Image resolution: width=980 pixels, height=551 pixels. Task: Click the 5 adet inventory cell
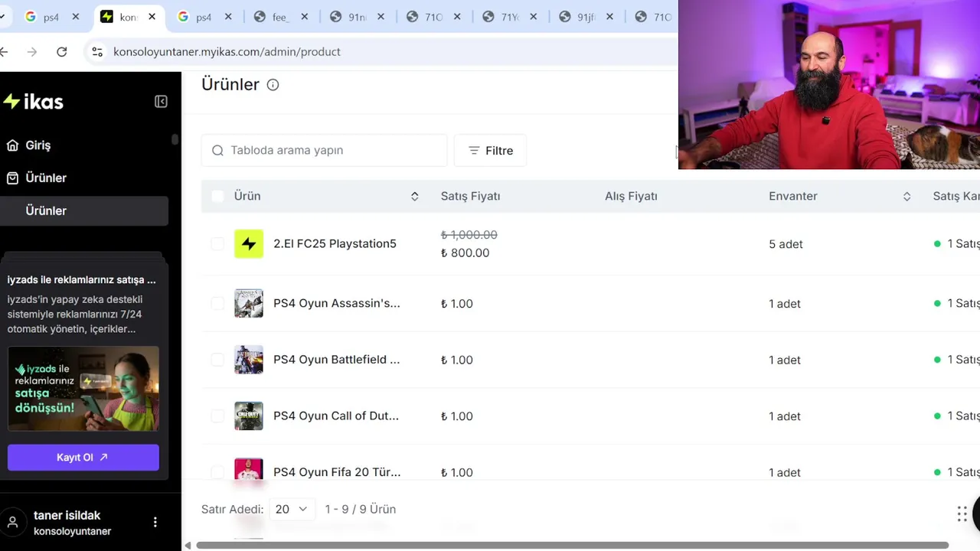pos(786,244)
